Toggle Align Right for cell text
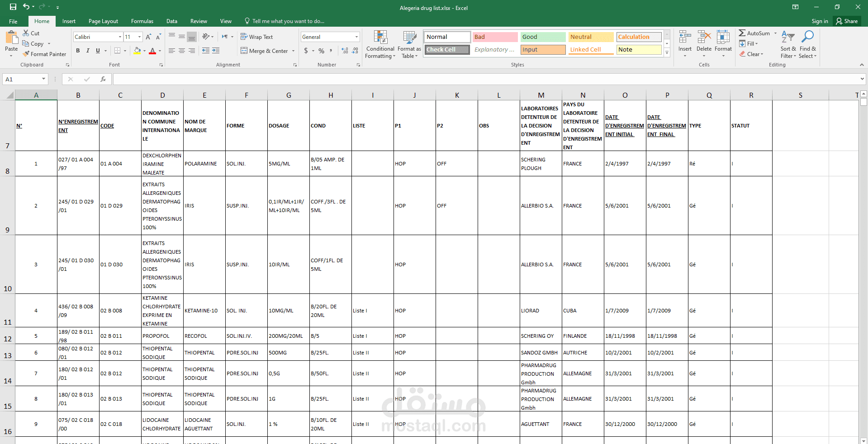868x444 pixels. (192, 51)
